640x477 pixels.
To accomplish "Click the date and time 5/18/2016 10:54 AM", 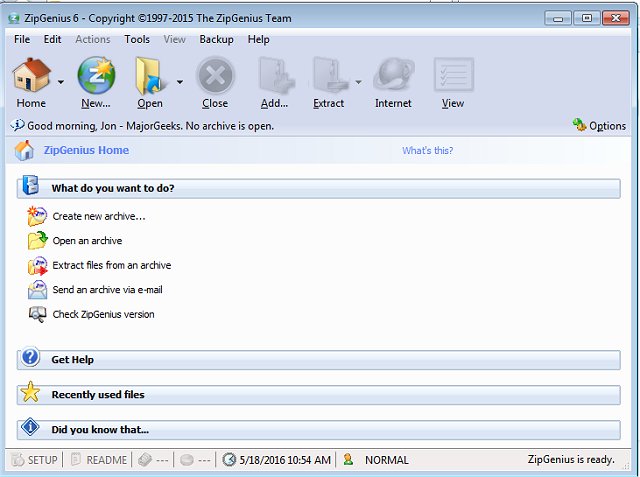I will (x=285, y=460).
